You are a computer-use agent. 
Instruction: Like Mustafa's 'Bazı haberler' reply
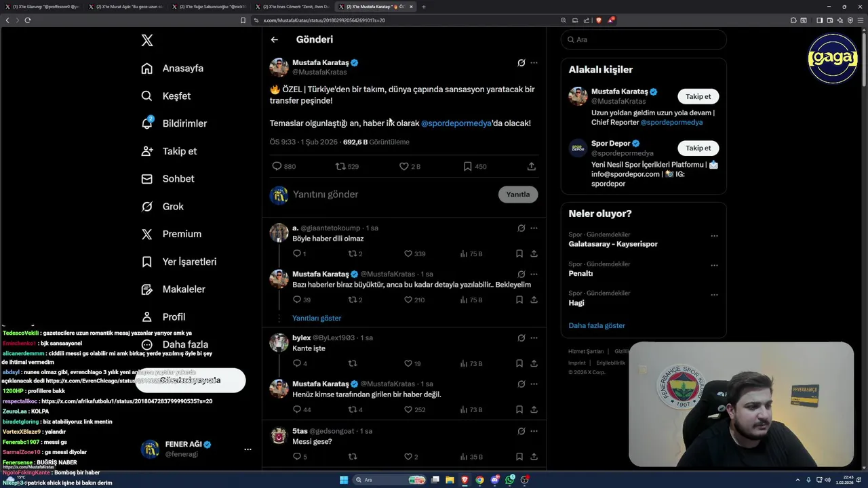click(x=414, y=300)
